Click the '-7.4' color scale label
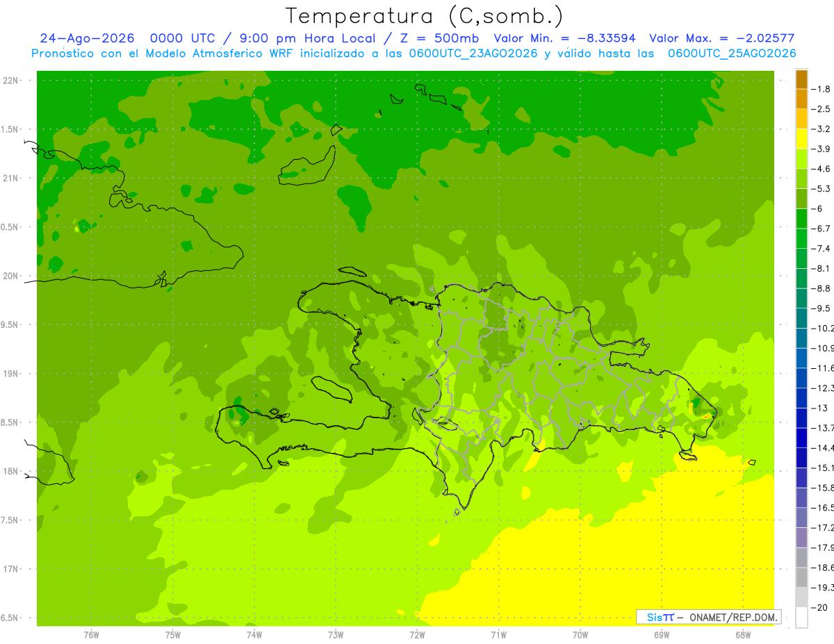 point(822,249)
